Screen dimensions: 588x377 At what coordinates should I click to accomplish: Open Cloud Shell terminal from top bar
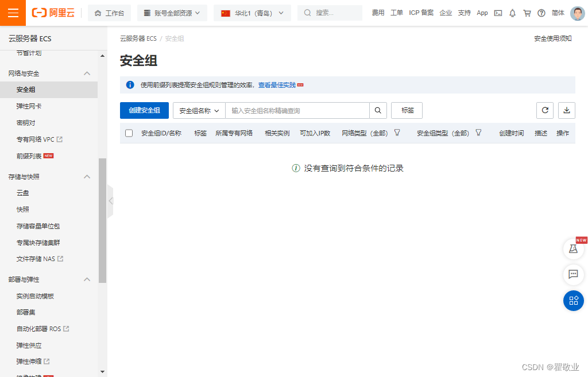click(x=497, y=13)
